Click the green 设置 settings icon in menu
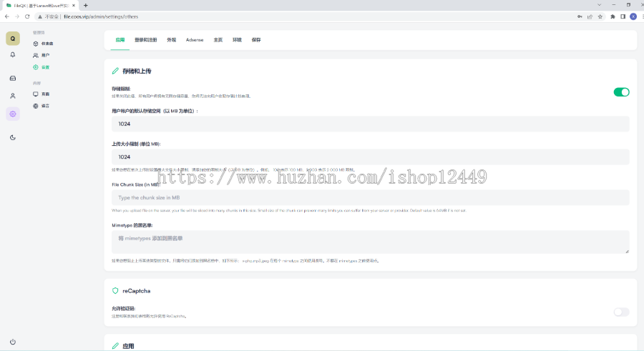Viewport: 644px width, 351px height. pos(36,67)
